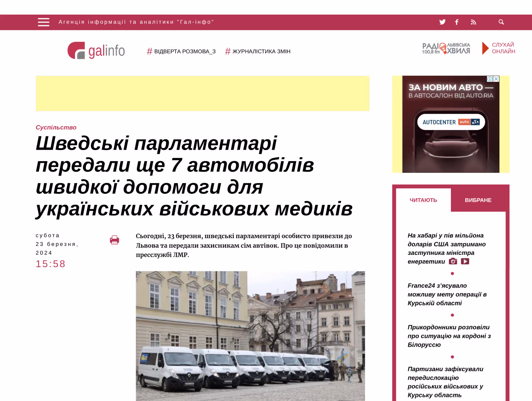532x401 pixels.
Task: Open the Facebook page
Action: pos(457,22)
